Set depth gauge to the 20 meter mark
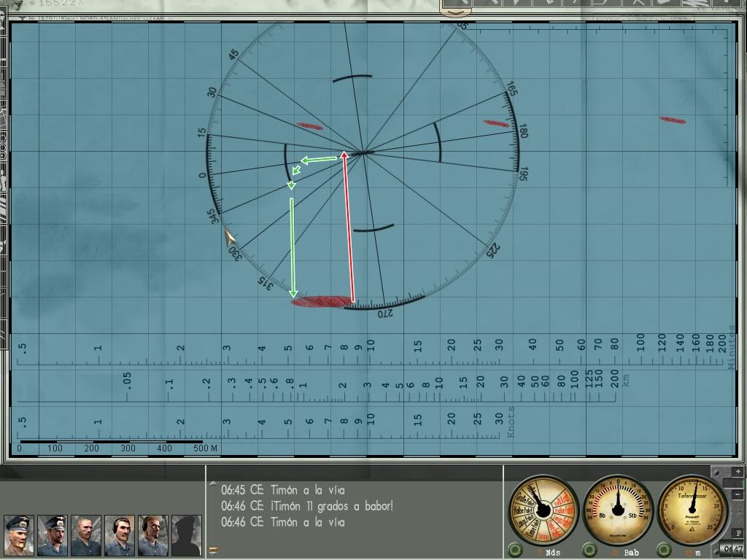 (717, 506)
